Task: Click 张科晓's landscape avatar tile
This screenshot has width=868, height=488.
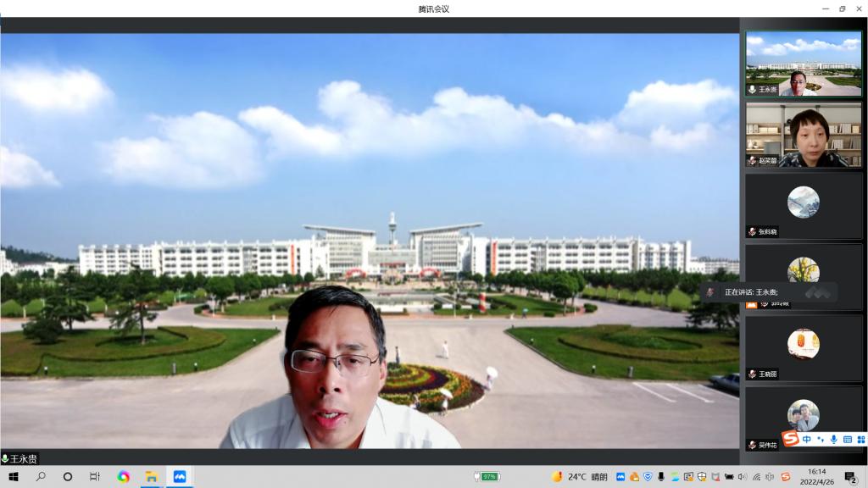Action: pyautogui.click(x=803, y=202)
